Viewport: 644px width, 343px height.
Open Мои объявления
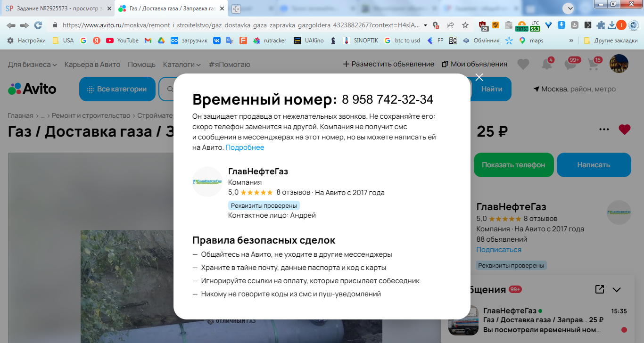475,64
